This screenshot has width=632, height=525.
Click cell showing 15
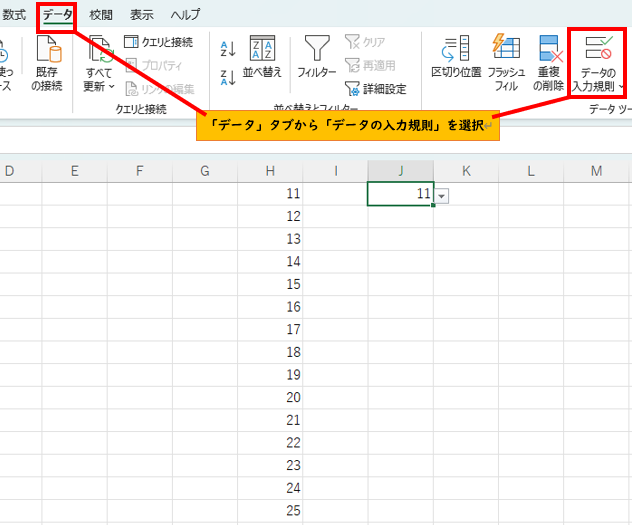pyautogui.click(x=270, y=284)
